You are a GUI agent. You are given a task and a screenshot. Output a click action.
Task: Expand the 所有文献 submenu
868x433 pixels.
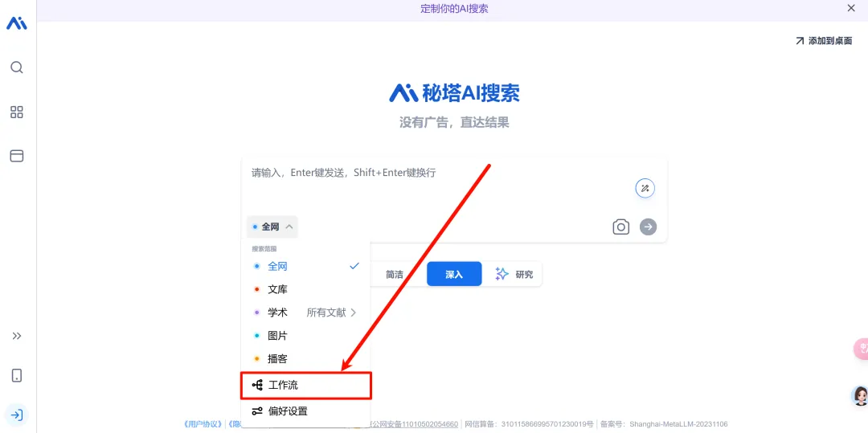coord(332,312)
